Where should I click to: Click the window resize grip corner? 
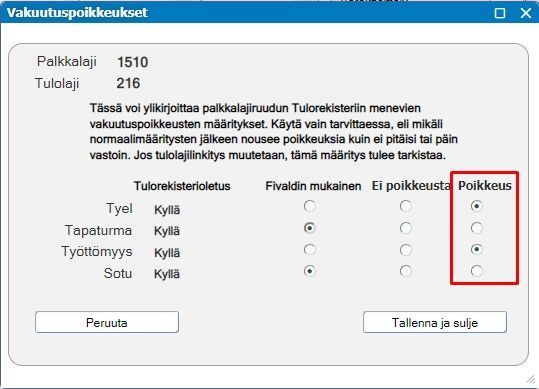(x=531, y=379)
